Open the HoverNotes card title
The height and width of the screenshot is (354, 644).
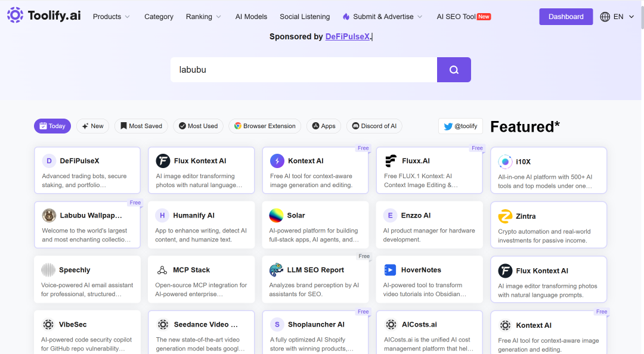pos(421,270)
